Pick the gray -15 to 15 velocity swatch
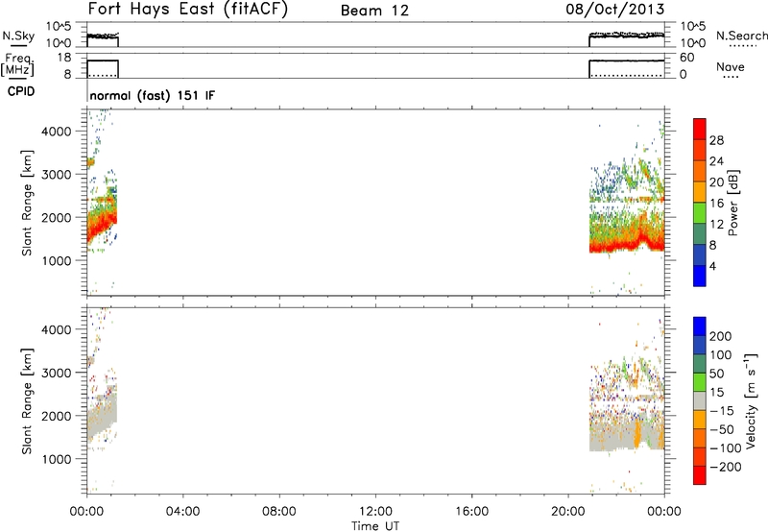This screenshot has width=768, height=532. (700, 401)
